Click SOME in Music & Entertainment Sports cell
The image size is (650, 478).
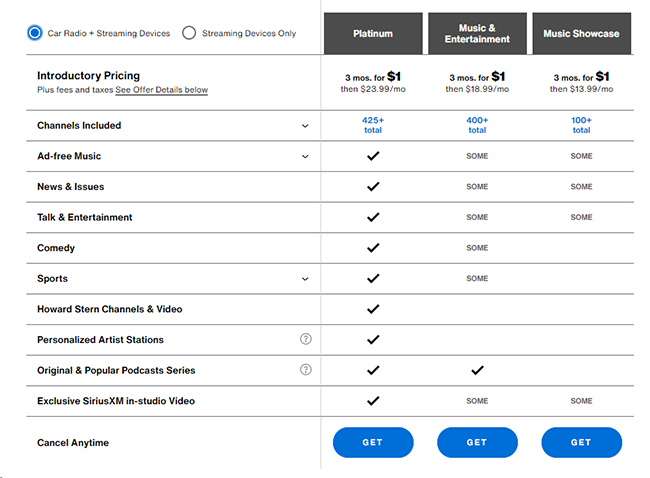pyautogui.click(x=477, y=279)
